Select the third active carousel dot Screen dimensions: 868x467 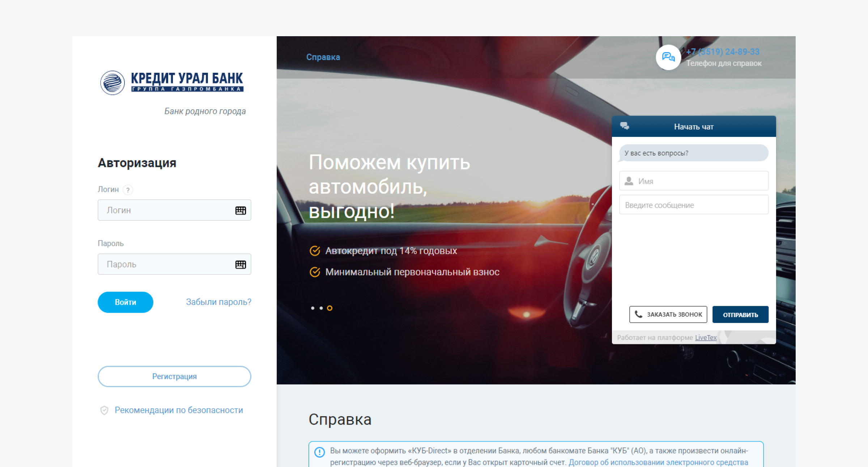(329, 308)
